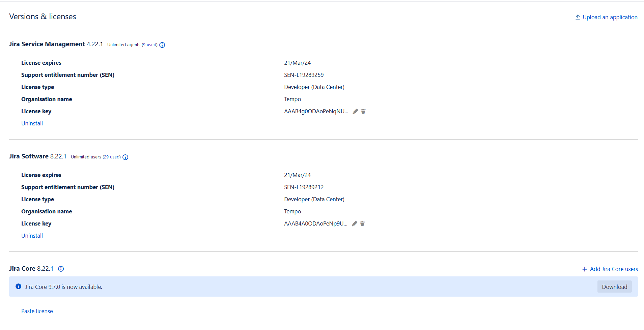Click the SEN-L19289259 entitlement number

[x=304, y=75]
